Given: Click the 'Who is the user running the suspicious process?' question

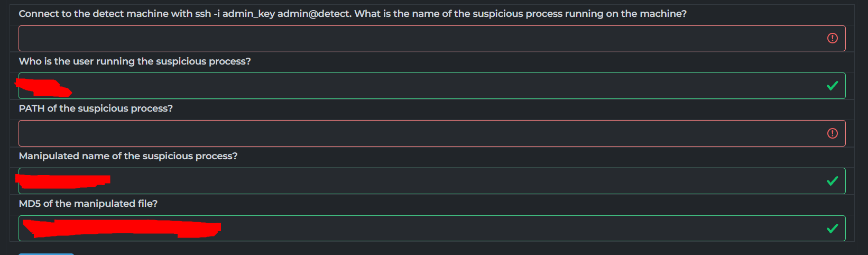Looking at the screenshot, I should pyautogui.click(x=135, y=61).
